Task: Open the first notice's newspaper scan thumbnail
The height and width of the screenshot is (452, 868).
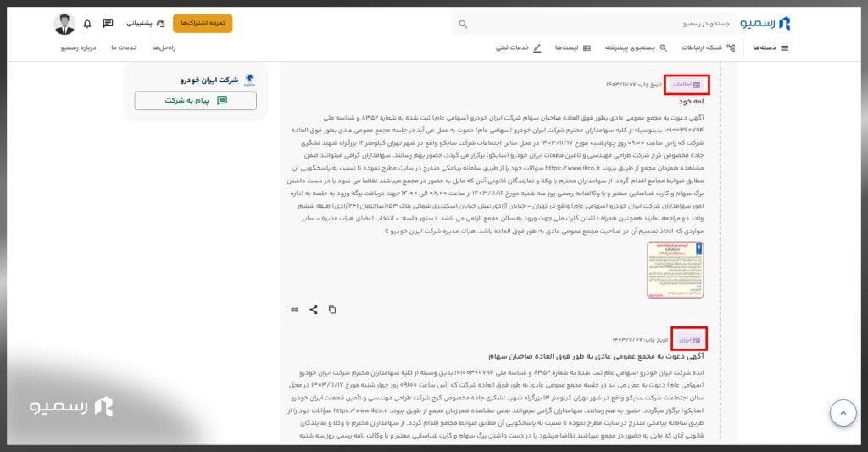Action: click(676, 270)
